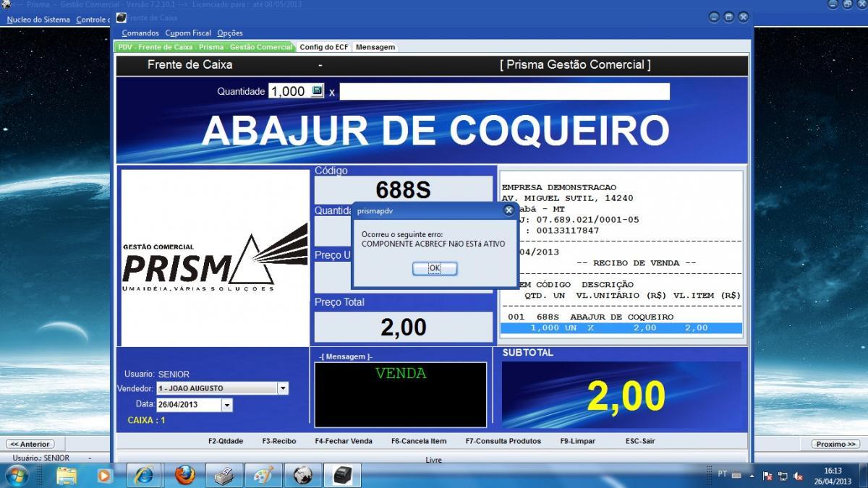Maximize the Frente de Caixa window
This screenshot has height=488, width=868.
tap(728, 17)
